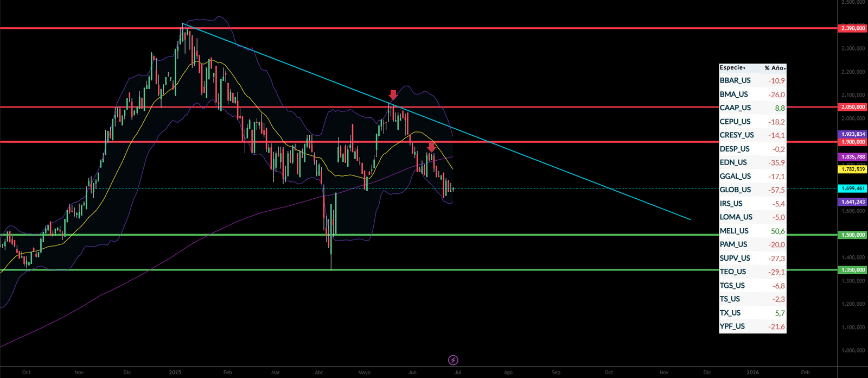Click the GLOB_US -57,5 percentage value

coord(776,190)
